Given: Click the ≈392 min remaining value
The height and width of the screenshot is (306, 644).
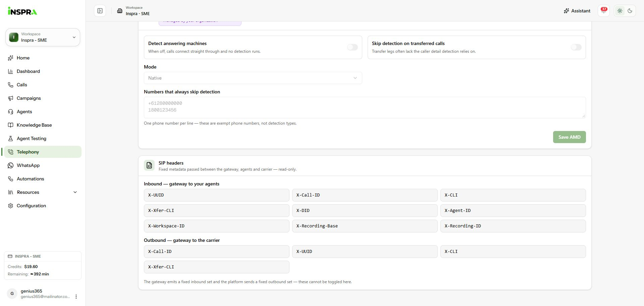Looking at the screenshot, I should point(40,274).
